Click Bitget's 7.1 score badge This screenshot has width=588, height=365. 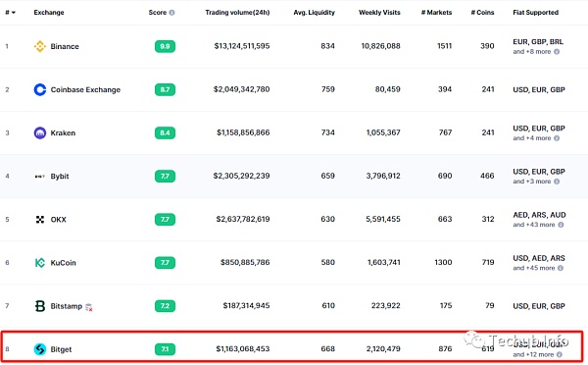165,349
